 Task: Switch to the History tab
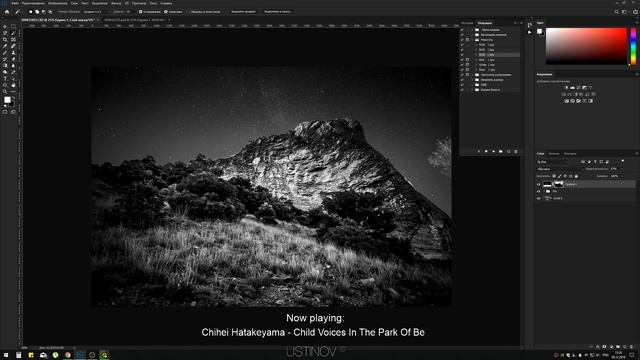coord(467,23)
